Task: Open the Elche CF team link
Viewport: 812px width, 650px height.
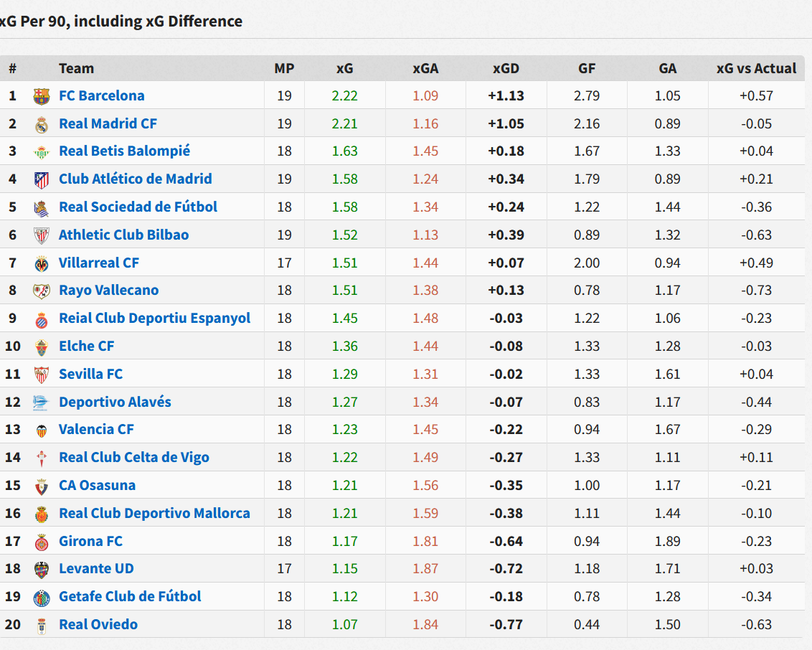Action: coord(87,347)
